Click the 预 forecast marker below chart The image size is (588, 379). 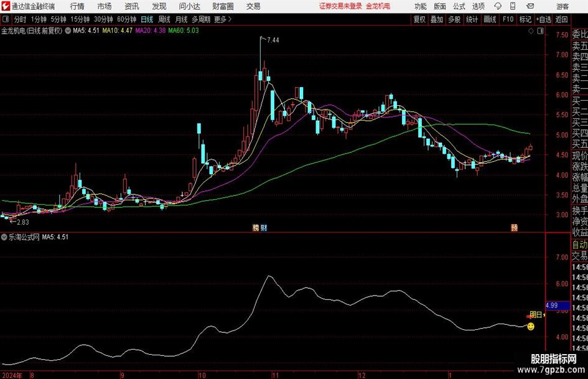coord(515,228)
